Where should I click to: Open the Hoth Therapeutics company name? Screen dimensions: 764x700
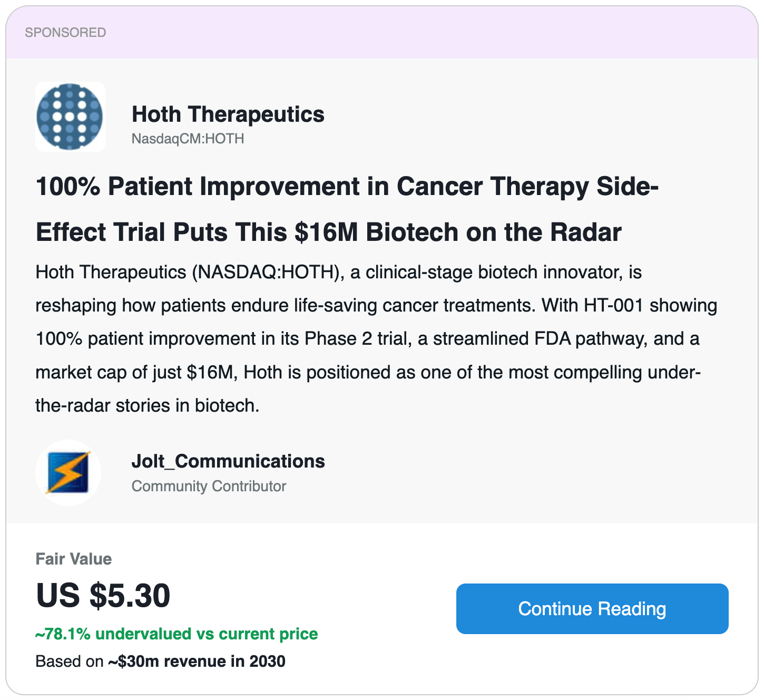click(x=228, y=114)
